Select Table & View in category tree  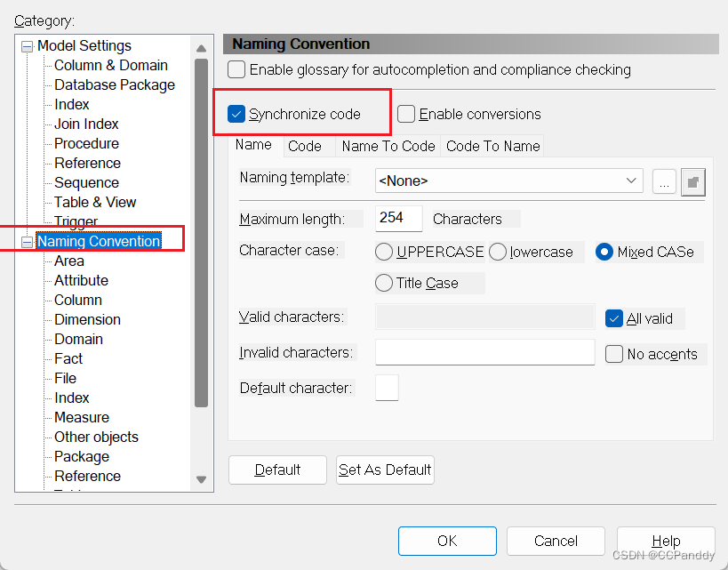coord(95,202)
